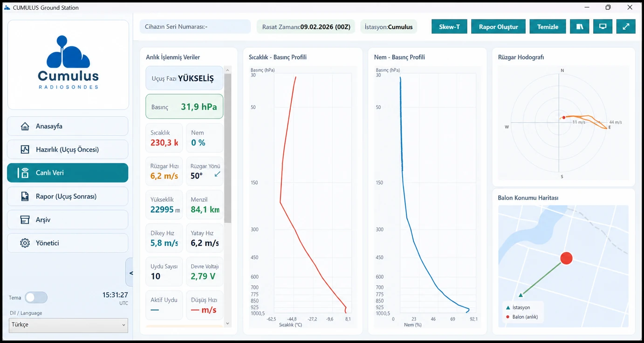Click the green station triangle on the map
The height and width of the screenshot is (343, 644).
click(x=521, y=295)
